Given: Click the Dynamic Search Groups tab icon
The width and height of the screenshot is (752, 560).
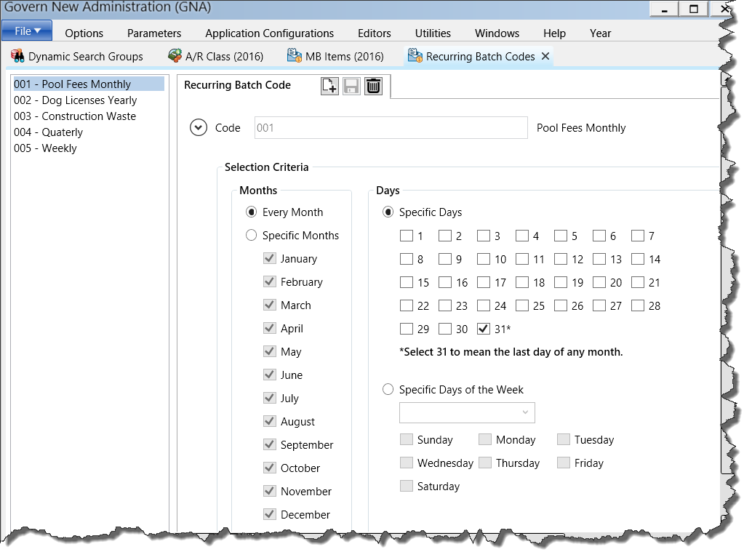Looking at the screenshot, I should pos(18,56).
